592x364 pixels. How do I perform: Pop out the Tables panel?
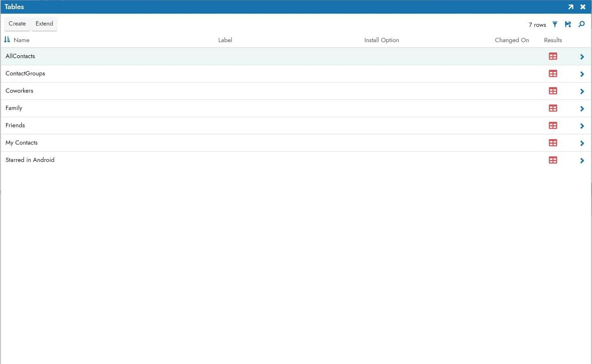pyautogui.click(x=571, y=7)
